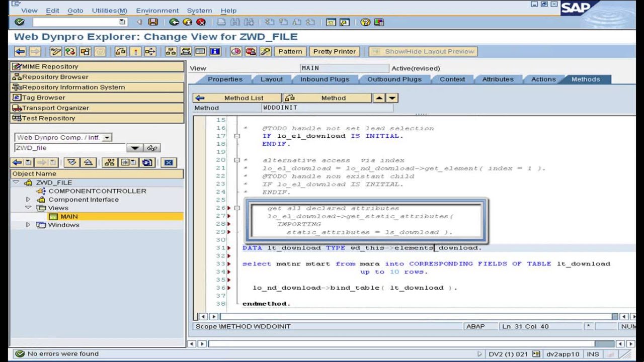644x362 pixels.
Task: Click the Print icon in standard toolbar
Action: pos(221,22)
